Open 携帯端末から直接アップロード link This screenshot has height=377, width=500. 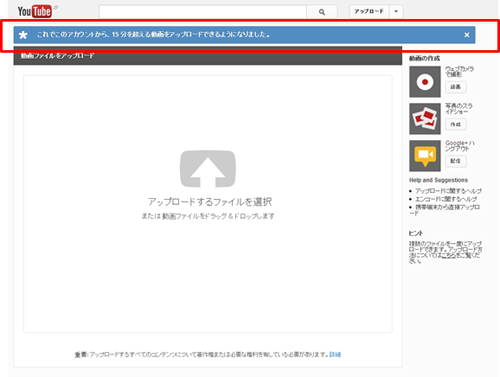click(x=445, y=210)
